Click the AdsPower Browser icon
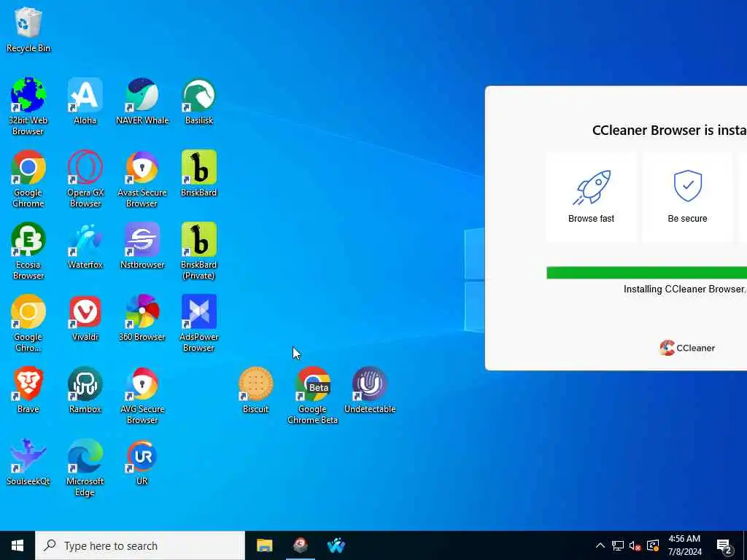747x560 pixels. (199, 324)
